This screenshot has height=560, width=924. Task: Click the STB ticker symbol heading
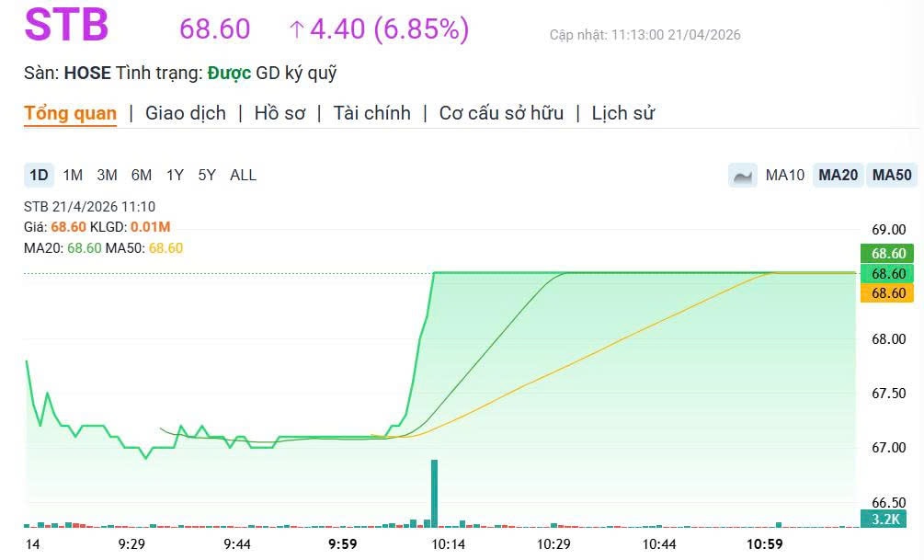pos(66,26)
